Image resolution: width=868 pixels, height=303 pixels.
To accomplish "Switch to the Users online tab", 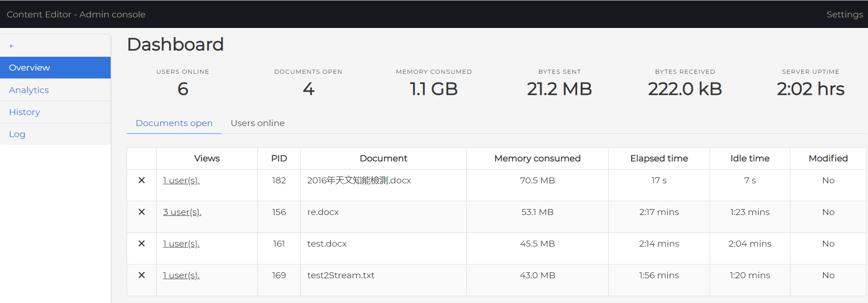I will coord(258,123).
